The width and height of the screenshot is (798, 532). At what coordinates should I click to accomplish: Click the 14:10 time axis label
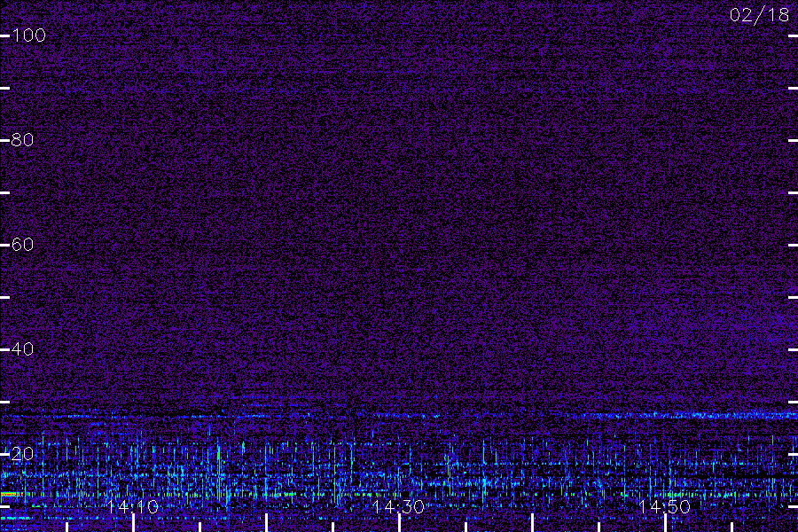click(x=133, y=506)
